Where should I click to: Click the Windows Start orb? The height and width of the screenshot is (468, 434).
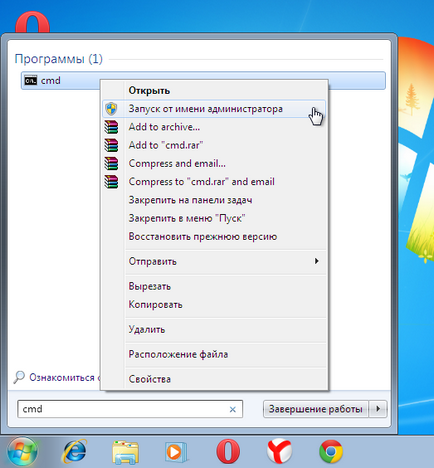pos(22,451)
